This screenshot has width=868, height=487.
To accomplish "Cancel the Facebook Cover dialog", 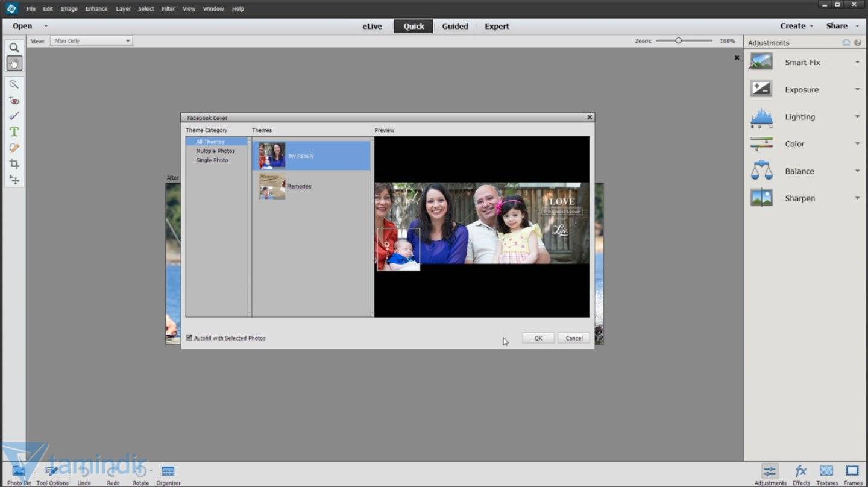I will point(573,338).
